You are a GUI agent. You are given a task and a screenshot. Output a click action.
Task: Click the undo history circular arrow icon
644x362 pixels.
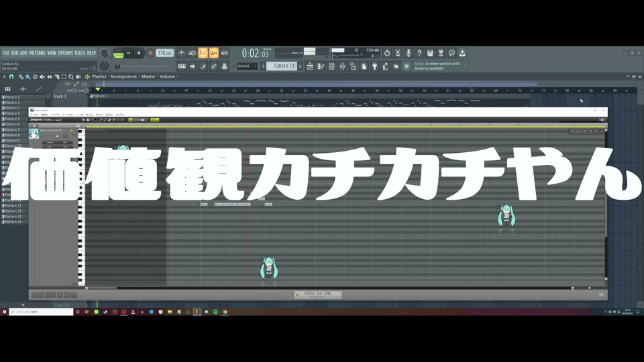pyautogui.click(x=387, y=53)
